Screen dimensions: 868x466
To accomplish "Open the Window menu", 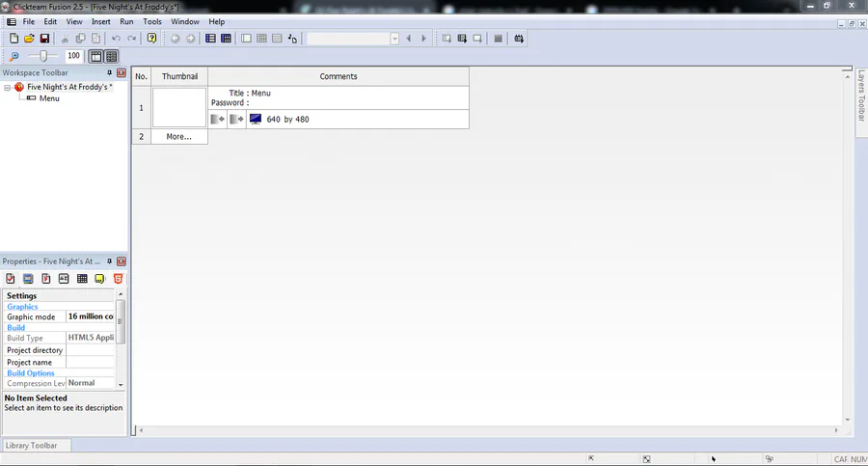I will (x=185, y=21).
